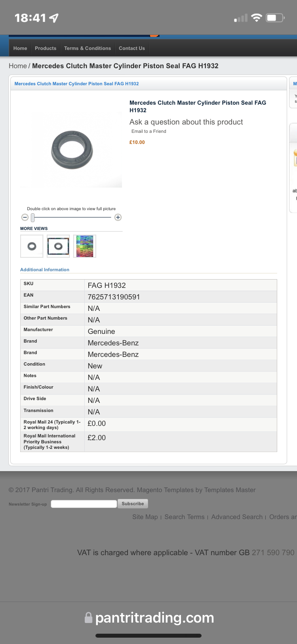Click the £10.00 price
297x644 pixels.
(137, 142)
